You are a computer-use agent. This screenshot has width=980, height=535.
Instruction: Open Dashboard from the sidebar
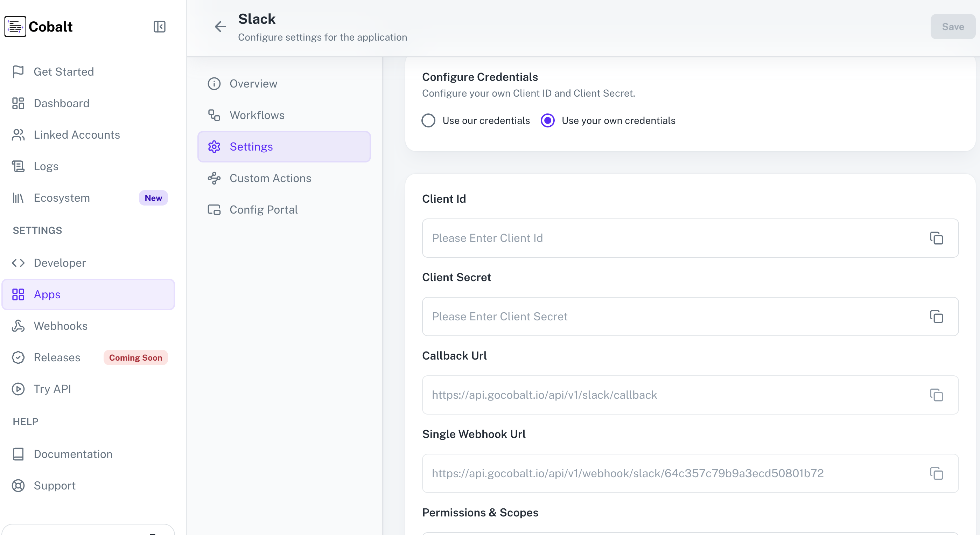pyautogui.click(x=61, y=103)
